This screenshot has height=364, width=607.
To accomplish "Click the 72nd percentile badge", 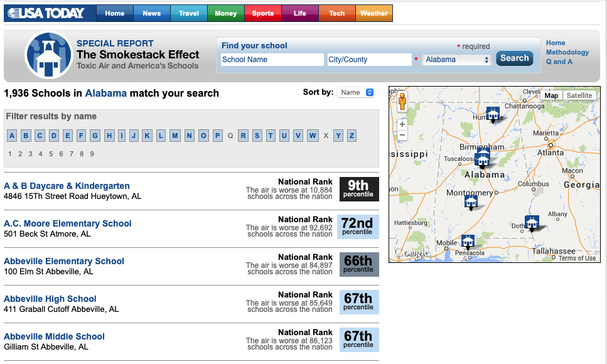I will click(x=358, y=227).
